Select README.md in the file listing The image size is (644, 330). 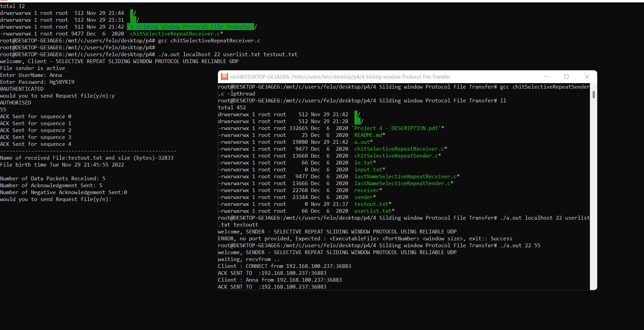click(x=368, y=135)
